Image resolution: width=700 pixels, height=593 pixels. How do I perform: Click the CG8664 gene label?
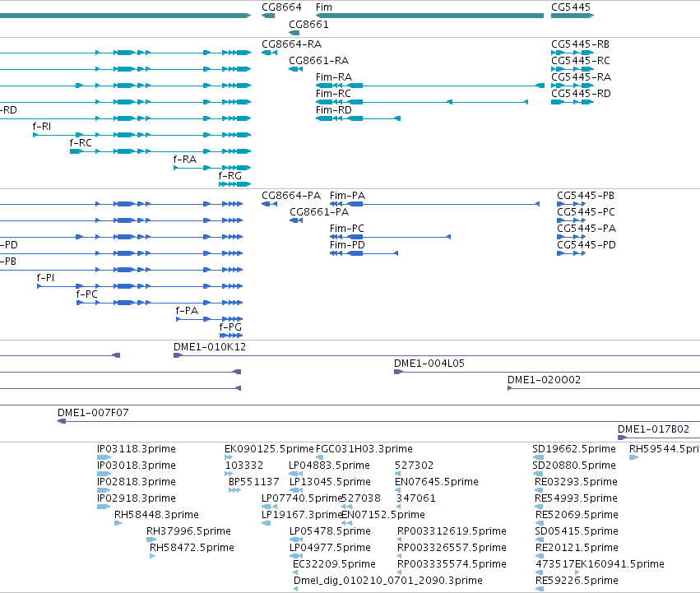click(281, 7)
